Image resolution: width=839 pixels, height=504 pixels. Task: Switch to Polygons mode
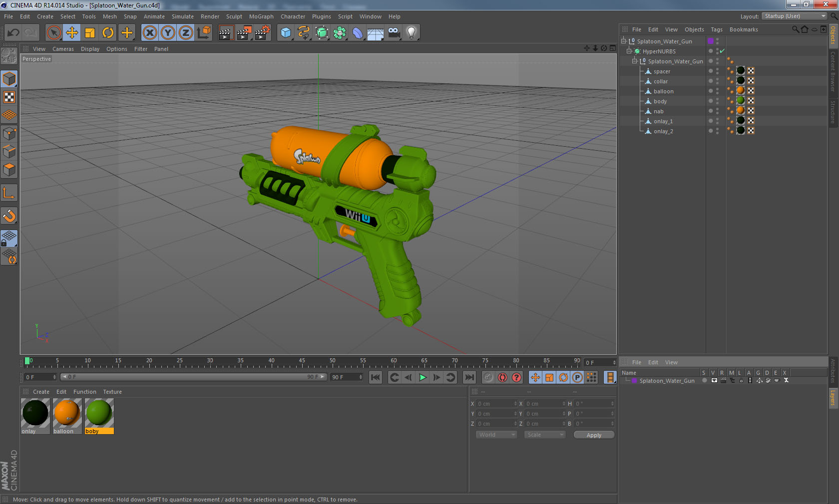(9, 170)
